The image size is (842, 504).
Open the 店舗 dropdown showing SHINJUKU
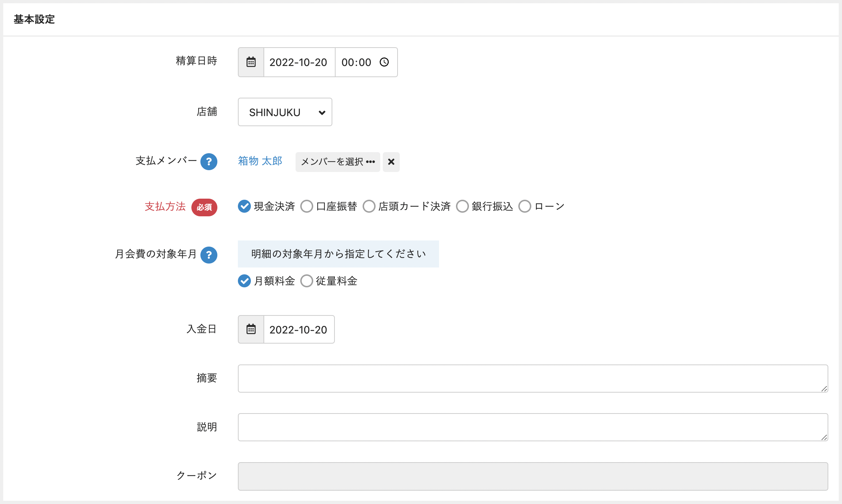coord(284,112)
